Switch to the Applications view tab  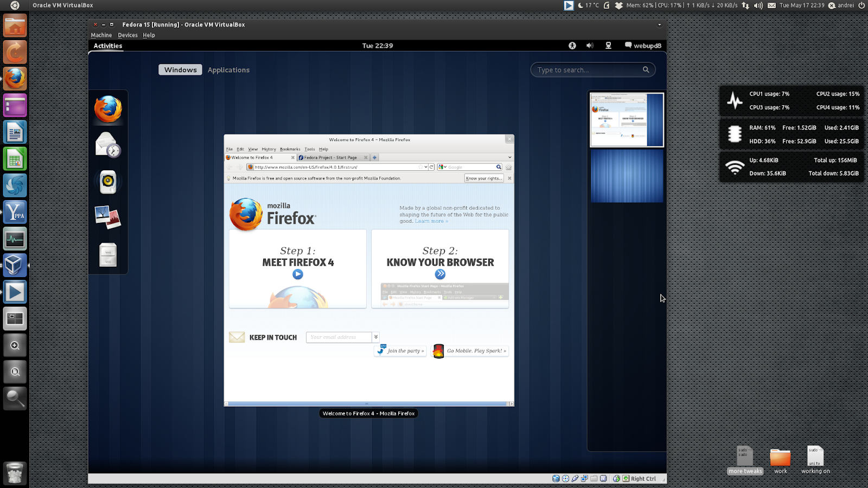(228, 70)
